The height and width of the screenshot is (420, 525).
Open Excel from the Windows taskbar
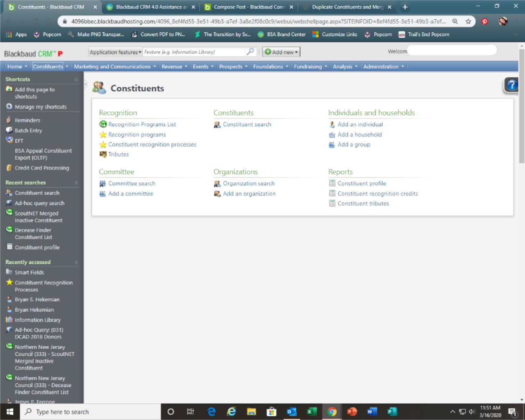click(x=312, y=412)
